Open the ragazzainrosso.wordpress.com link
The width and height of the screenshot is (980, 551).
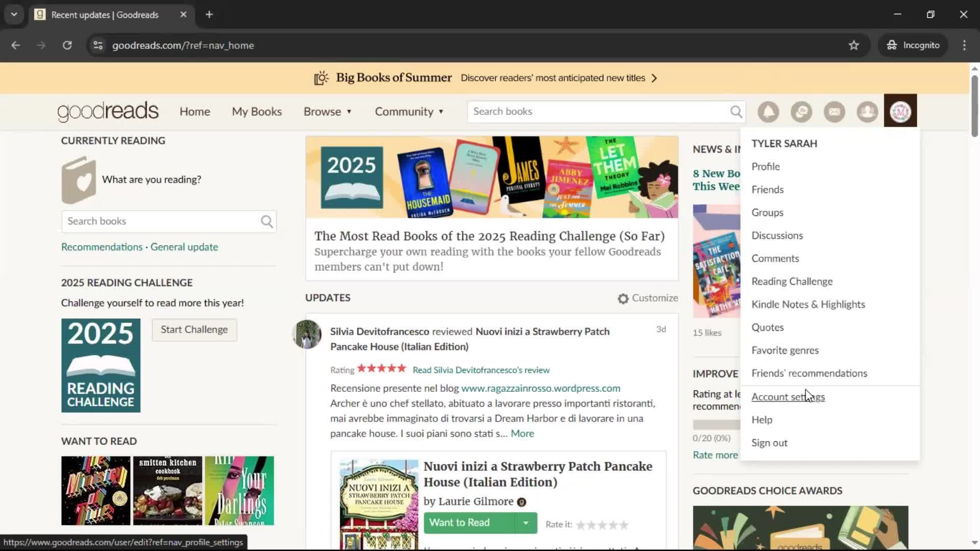541,388
